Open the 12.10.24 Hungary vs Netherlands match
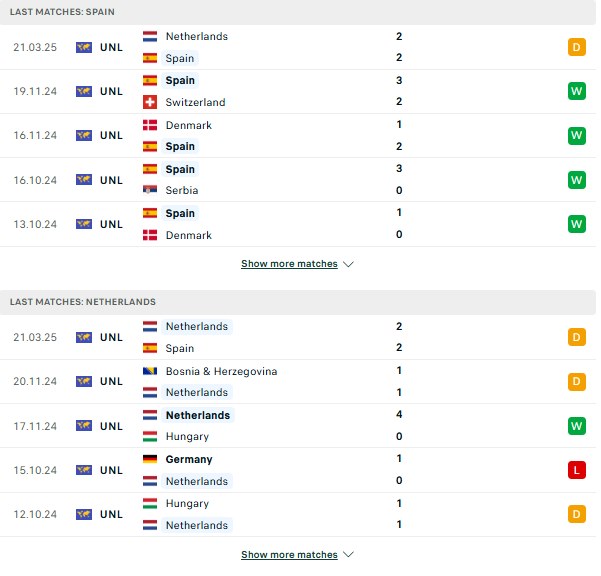The width and height of the screenshot is (601, 576). pyautogui.click(x=298, y=514)
